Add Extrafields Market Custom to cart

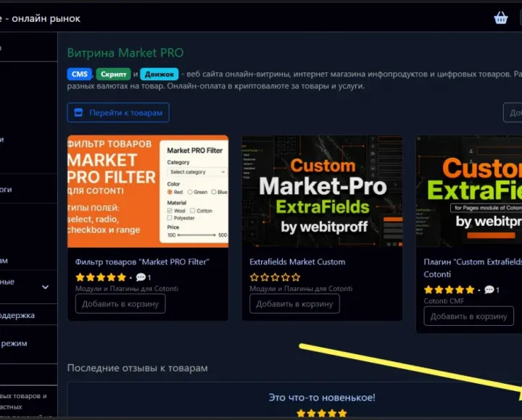[294, 303]
